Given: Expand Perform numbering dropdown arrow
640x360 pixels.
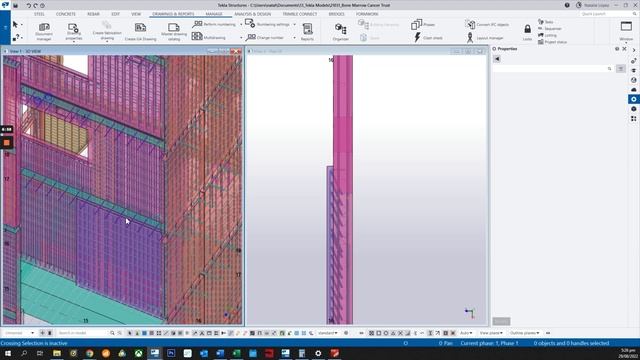Looking at the screenshot, I should click(241, 24).
